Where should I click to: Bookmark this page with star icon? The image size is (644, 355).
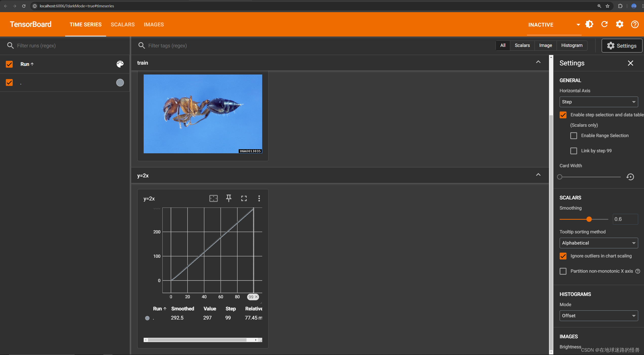coord(608,6)
